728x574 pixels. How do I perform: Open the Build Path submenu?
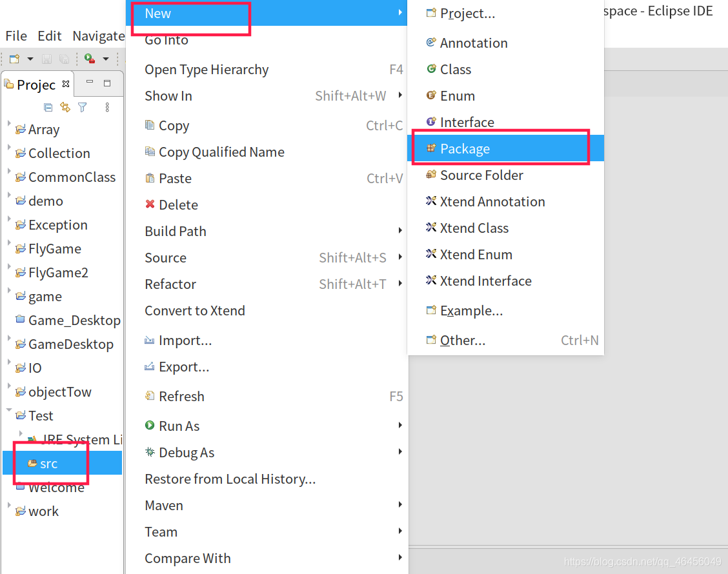point(267,231)
